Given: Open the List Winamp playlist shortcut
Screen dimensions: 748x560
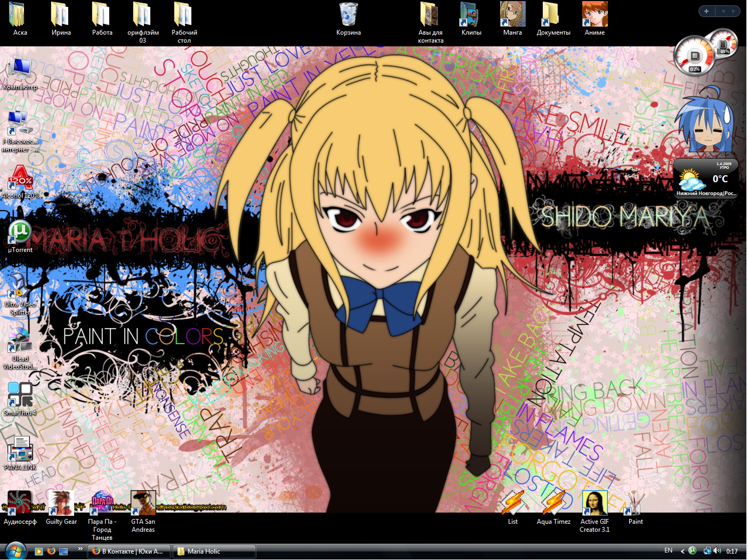Looking at the screenshot, I should coord(512,508).
